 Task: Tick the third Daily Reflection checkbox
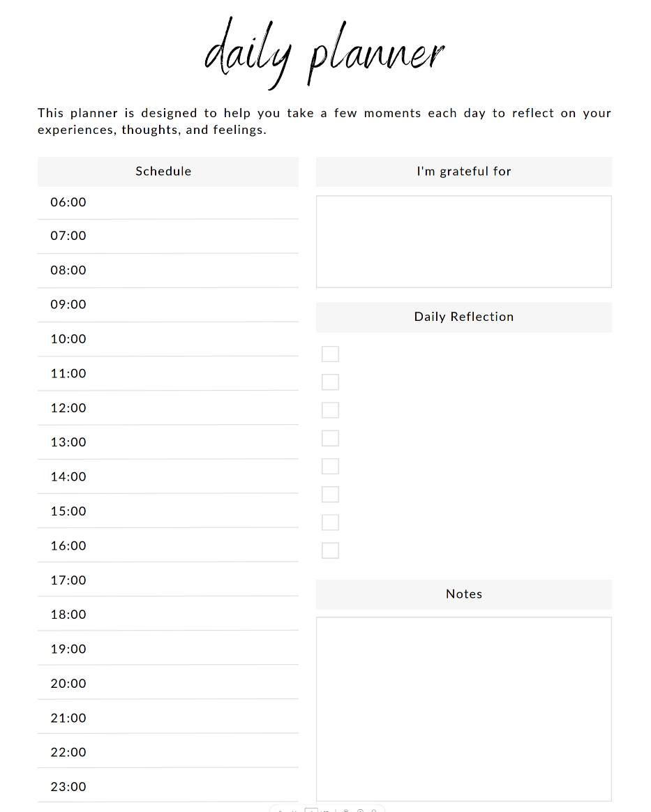click(330, 410)
